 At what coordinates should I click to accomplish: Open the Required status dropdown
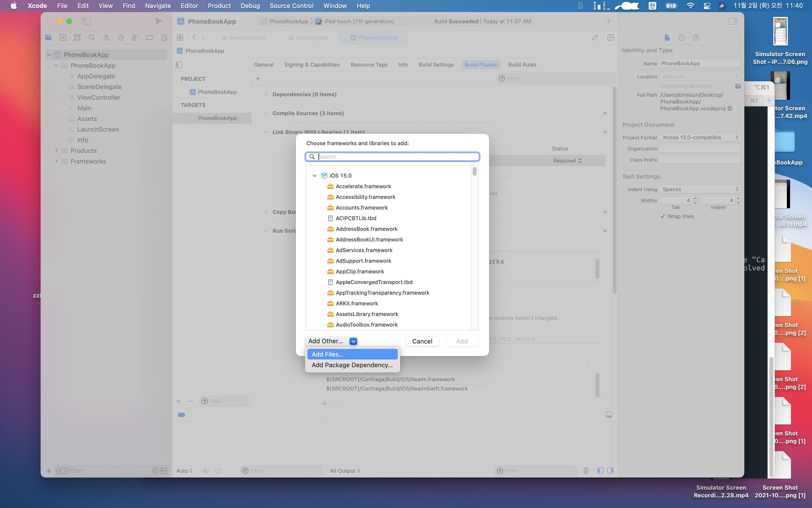[567, 161]
